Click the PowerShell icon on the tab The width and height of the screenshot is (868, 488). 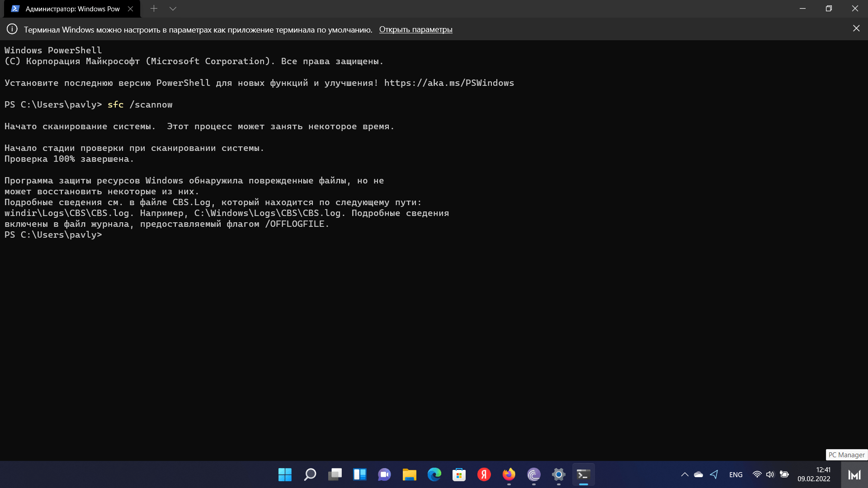tap(15, 9)
